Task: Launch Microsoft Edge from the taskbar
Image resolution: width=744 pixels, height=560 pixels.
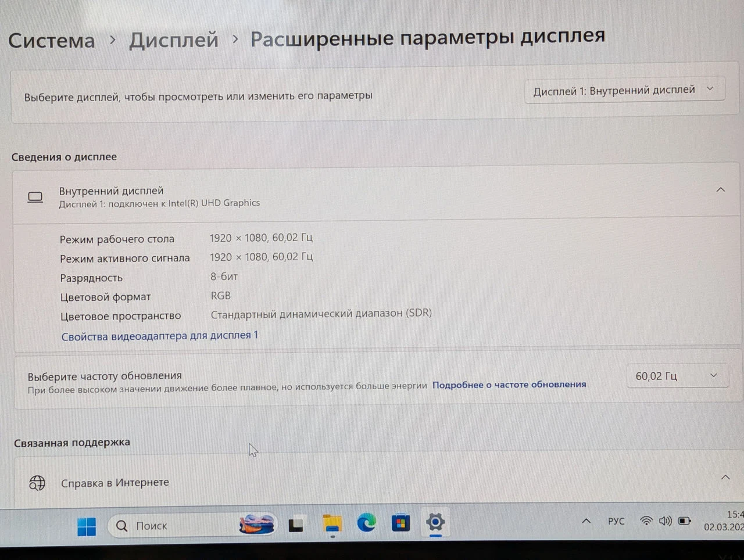Action: point(366,523)
